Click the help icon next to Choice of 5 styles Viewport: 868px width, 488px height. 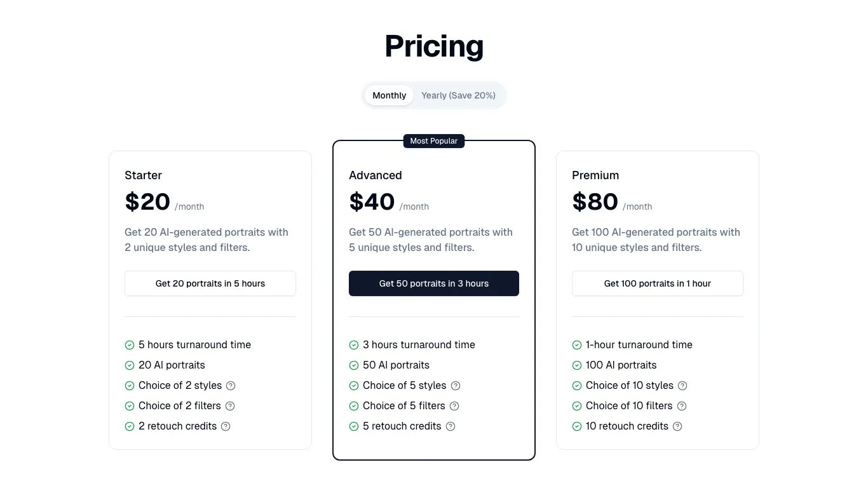pyautogui.click(x=455, y=386)
